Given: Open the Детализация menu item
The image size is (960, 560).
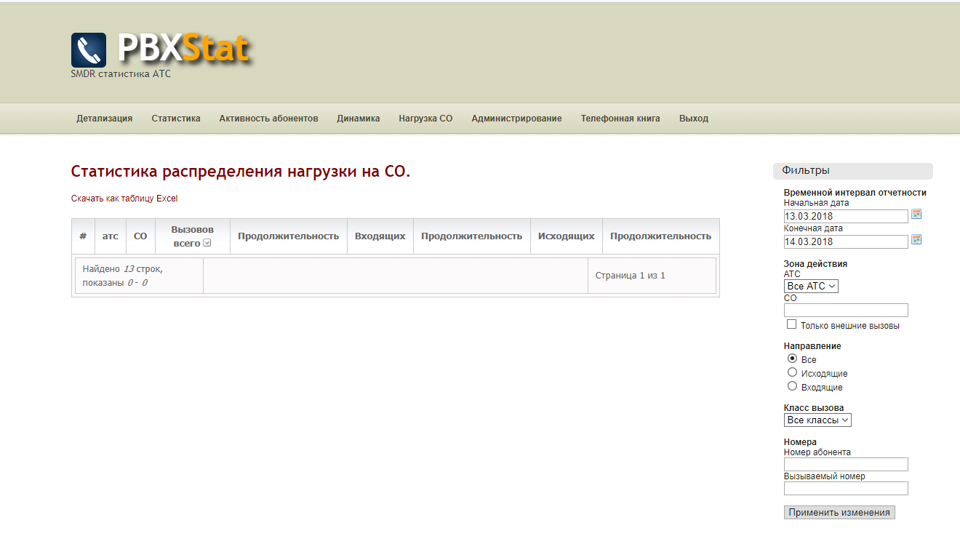Looking at the screenshot, I should (105, 119).
